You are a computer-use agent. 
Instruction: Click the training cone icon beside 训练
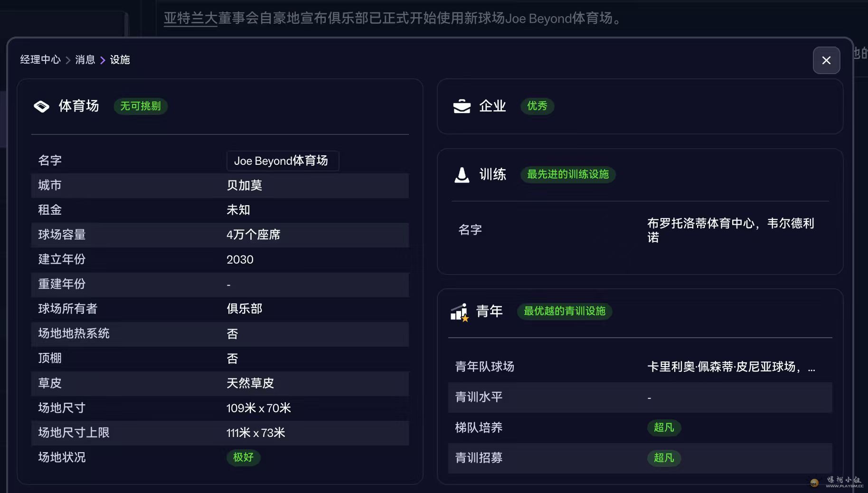coord(462,175)
